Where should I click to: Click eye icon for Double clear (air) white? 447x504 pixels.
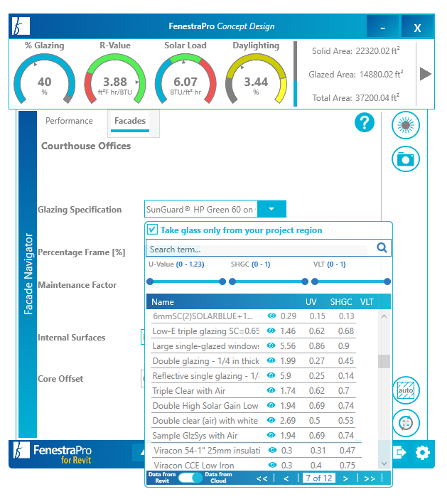(271, 420)
